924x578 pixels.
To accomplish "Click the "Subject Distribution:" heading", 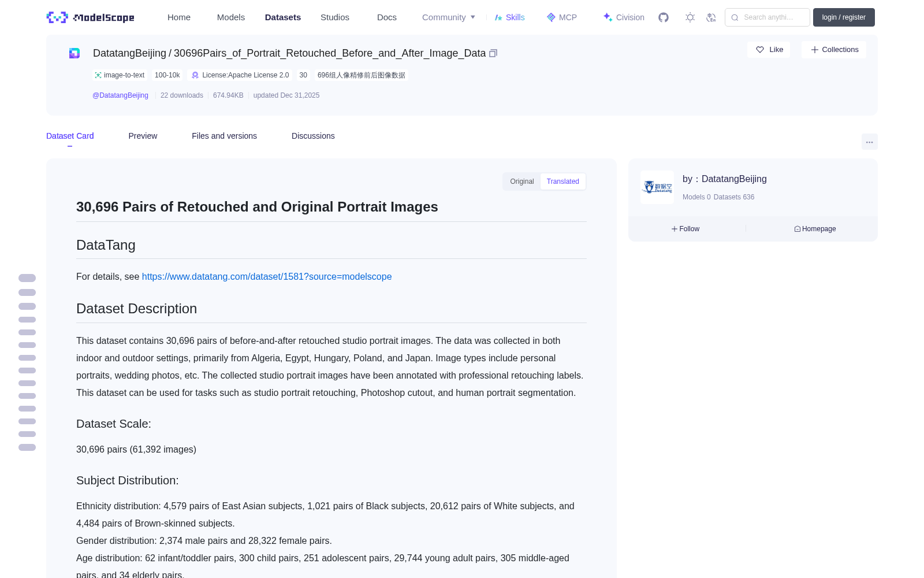I will point(128,480).
